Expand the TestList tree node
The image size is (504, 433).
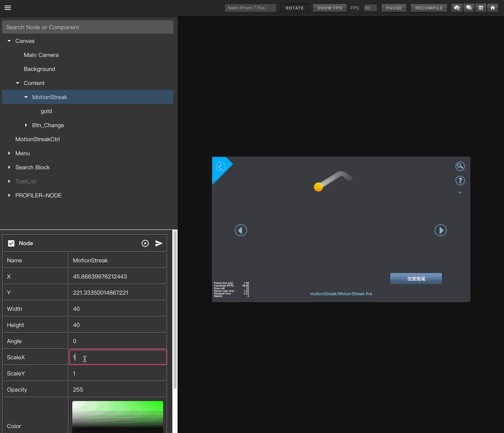(9, 182)
